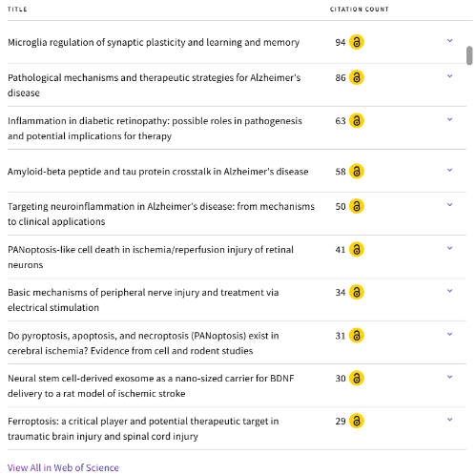Click open access icon beside 50 citations
Image resolution: width=476 pixels, height=475 pixels.
pos(357,206)
